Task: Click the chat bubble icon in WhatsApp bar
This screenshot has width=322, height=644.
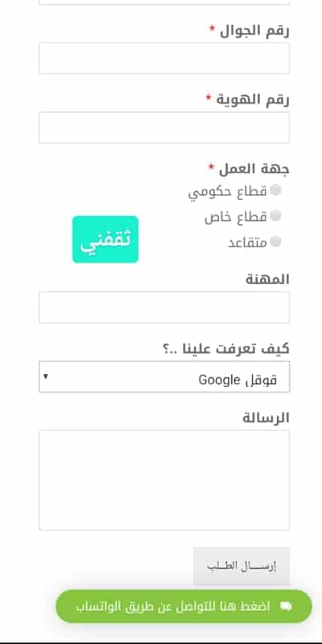Action: tap(286, 606)
